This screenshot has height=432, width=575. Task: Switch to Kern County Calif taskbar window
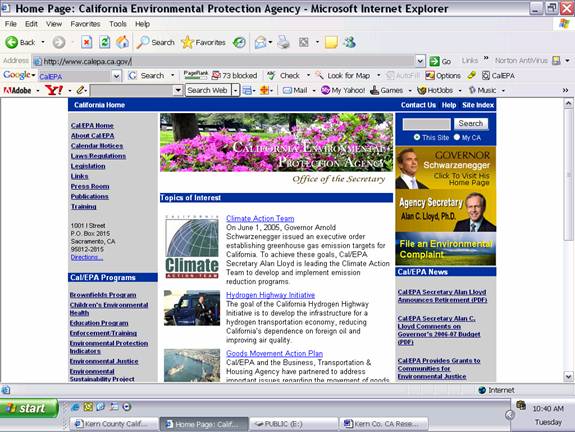pyautogui.click(x=114, y=424)
